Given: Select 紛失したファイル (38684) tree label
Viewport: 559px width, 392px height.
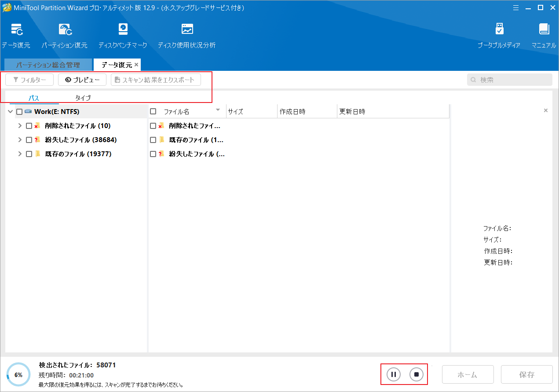Looking at the screenshot, I should (81, 140).
